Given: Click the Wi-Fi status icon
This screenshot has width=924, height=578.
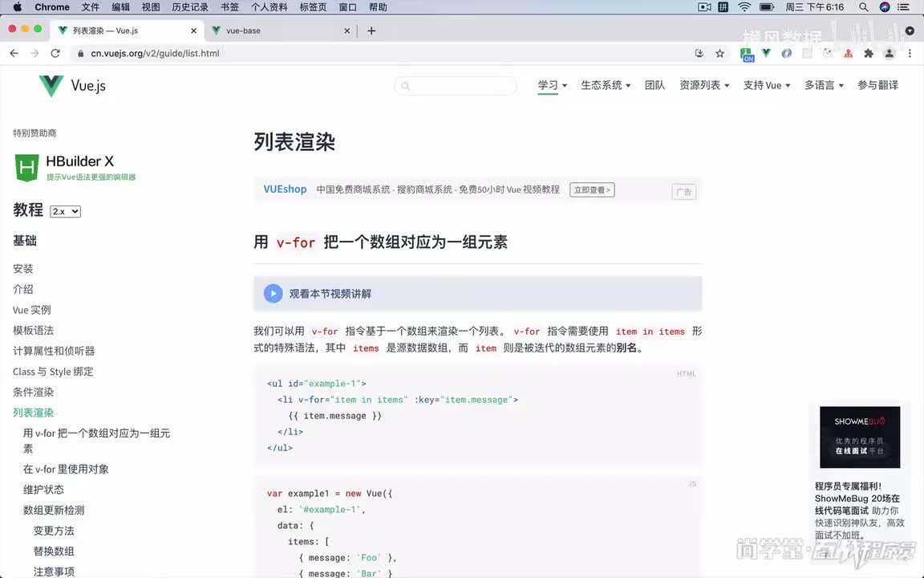Looking at the screenshot, I should pos(744,7).
